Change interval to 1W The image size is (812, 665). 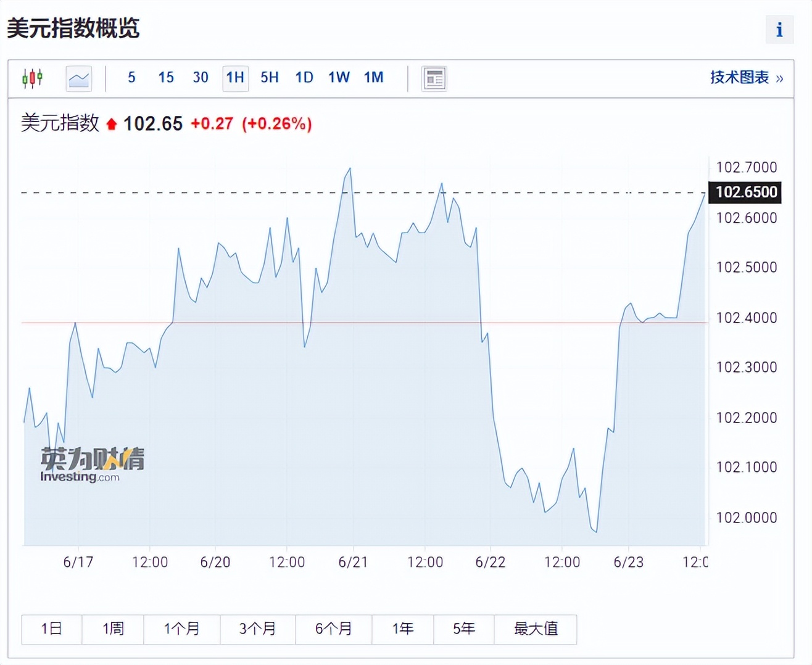tap(339, 78)
